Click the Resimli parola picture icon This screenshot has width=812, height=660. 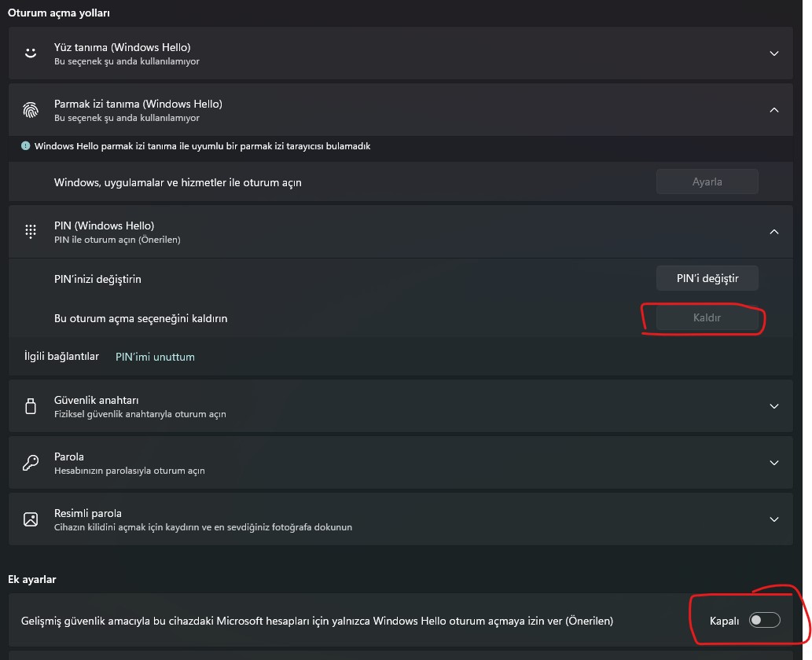click(31, 519)
